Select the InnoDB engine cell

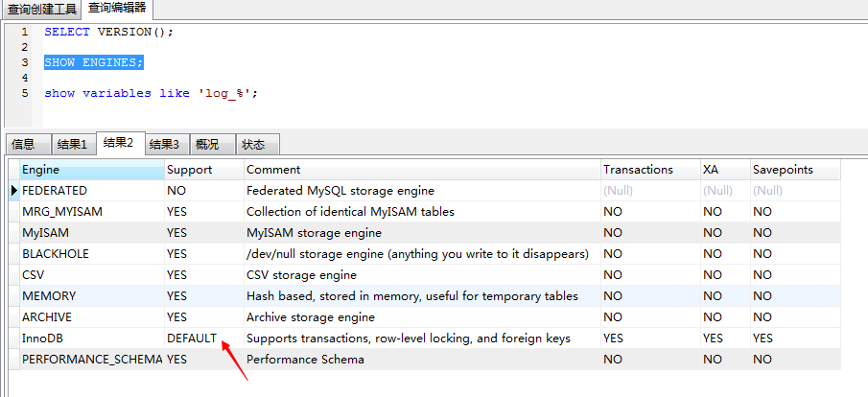pos(92,339)
